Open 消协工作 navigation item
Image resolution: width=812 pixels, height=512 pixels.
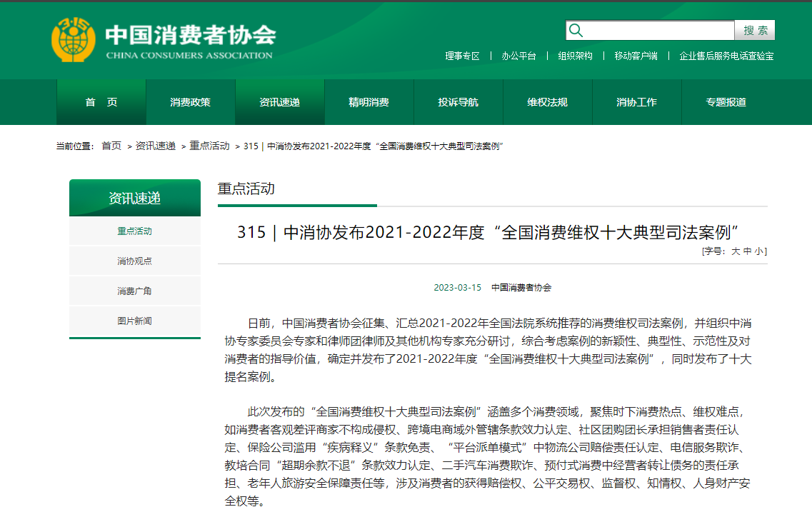637,102
